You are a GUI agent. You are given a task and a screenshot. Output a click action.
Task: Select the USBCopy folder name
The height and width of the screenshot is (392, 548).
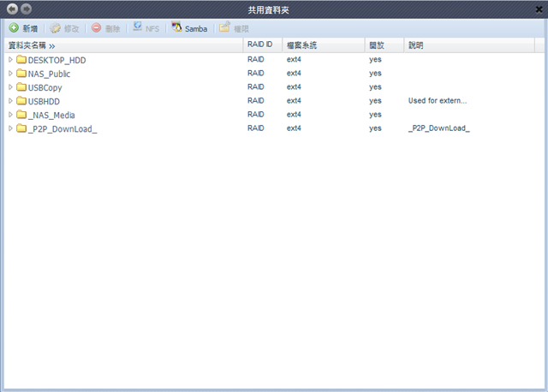[x=45, y=87]
